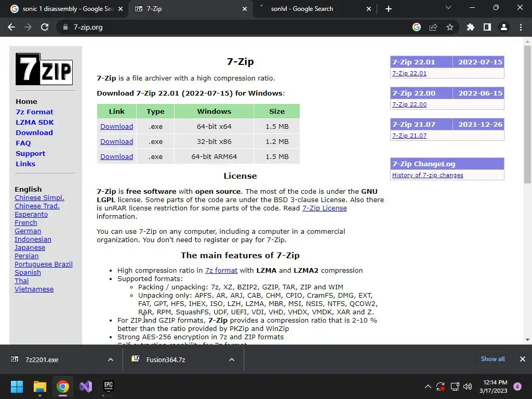Download the 64-bit x64 .exe
532x399 pixels.
pos(117,127)
